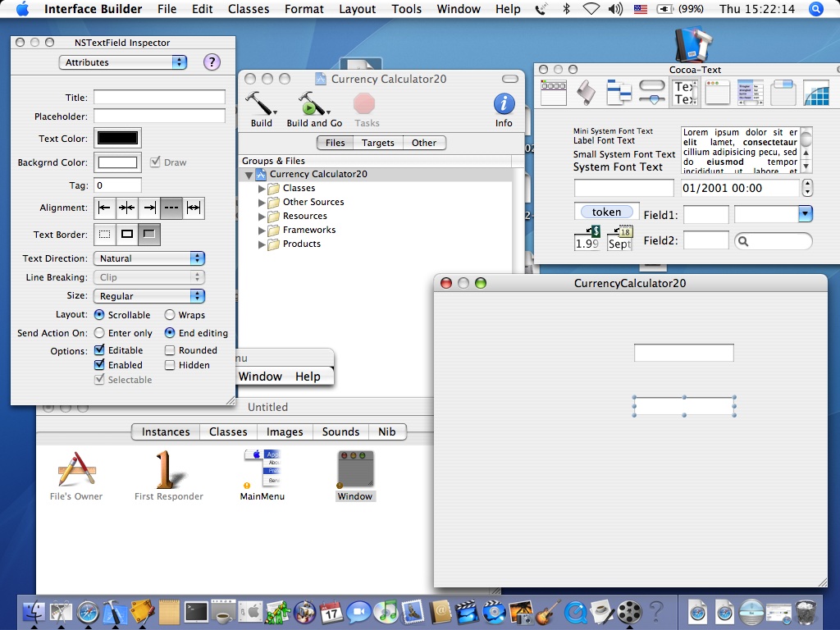Click the Build hammer icon
Screen dimensions: 840x630
(x=261, y=103)
